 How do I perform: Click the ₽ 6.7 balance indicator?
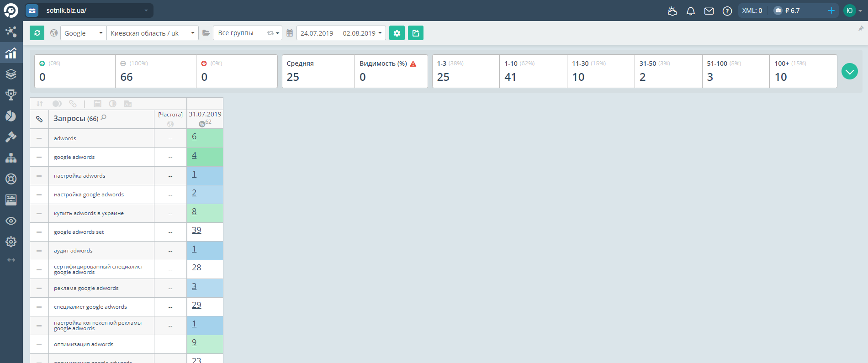[x=787, y=11]
